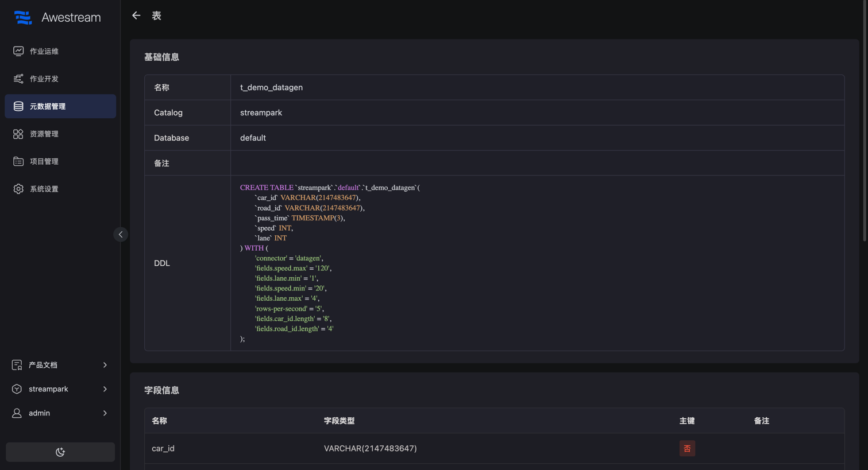The width and height of the screenshot is (868, 470).
Task: Open the admin user menu
Action: pyautogui.click(x=60, y=413)
